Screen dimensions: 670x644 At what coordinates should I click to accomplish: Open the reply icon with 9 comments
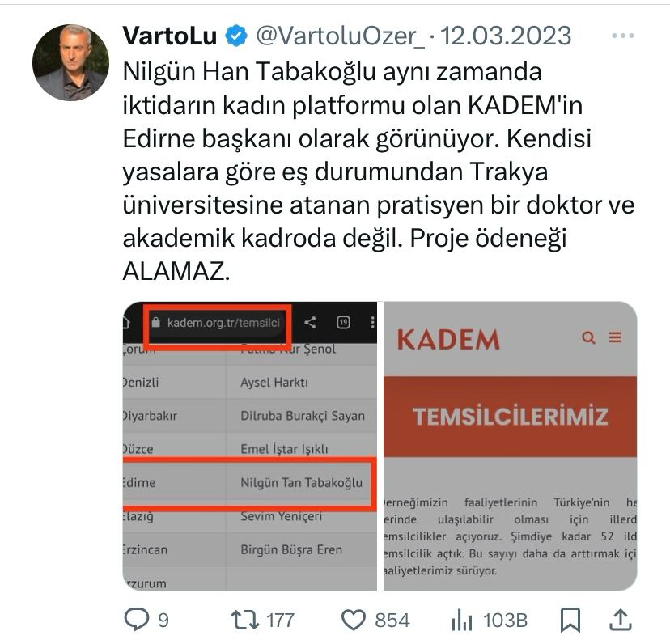click(137, 620)
